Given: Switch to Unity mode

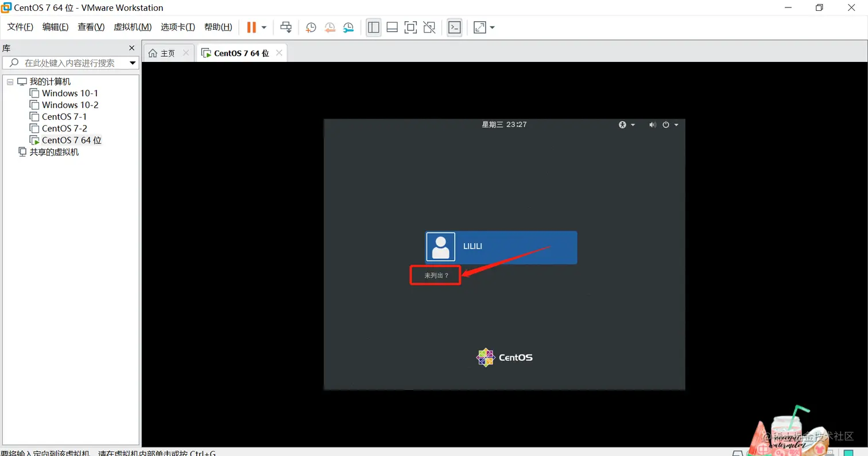Looking at the screenshot, I should [x=429, y=27].
